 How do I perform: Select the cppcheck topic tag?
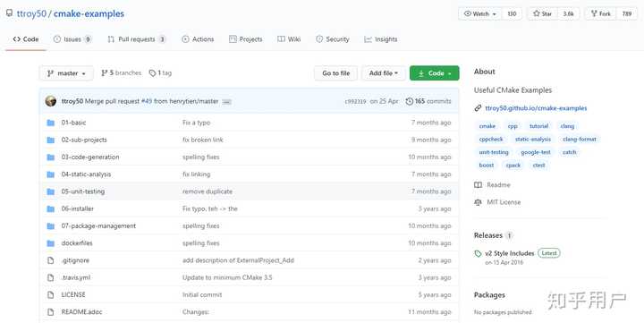491,140
